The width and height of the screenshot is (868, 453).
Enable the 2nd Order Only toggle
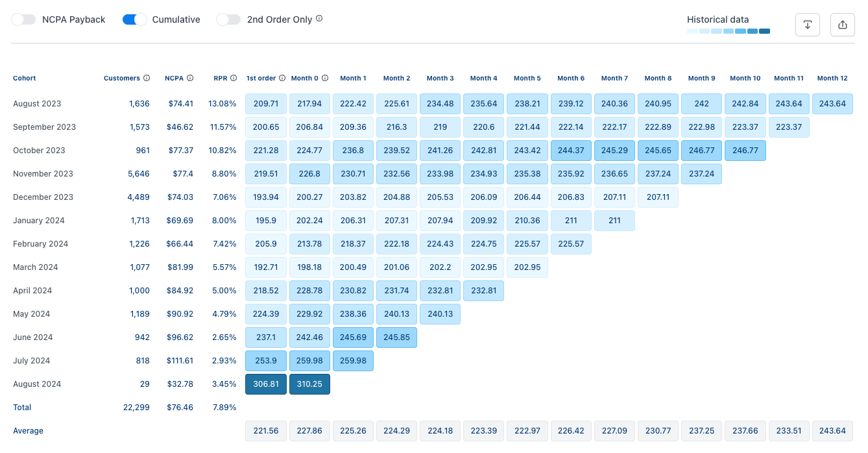pyautogui.click(x=228, y=19)
